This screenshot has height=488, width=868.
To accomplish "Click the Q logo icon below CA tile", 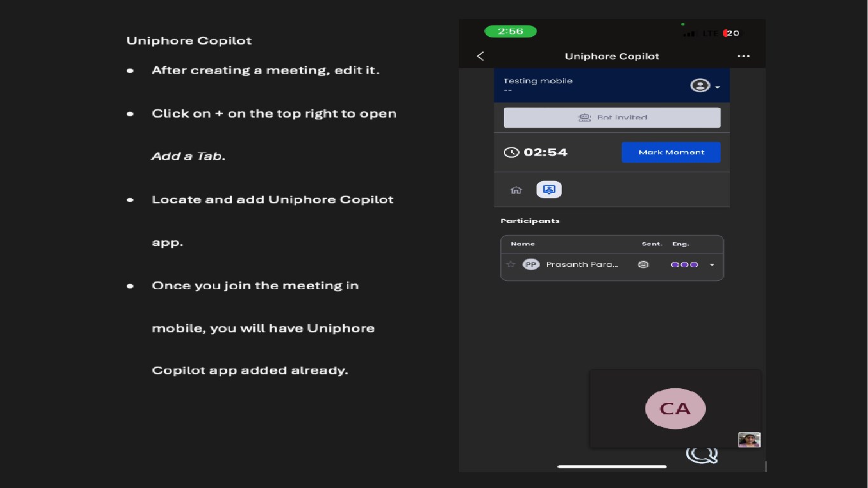I will [702, 455].
